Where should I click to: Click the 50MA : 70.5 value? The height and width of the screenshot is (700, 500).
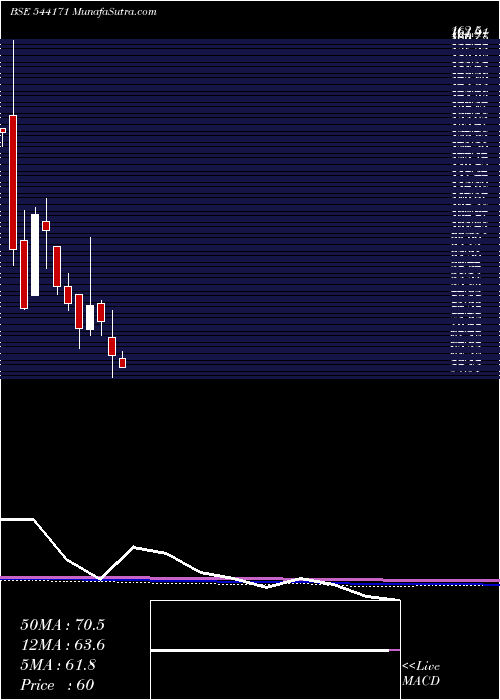62,625
